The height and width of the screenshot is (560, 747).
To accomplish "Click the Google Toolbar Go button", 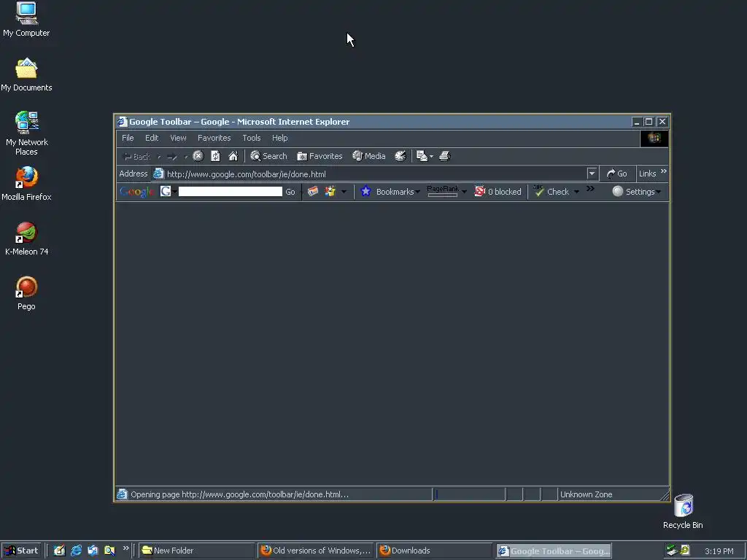I will point(290,192).
